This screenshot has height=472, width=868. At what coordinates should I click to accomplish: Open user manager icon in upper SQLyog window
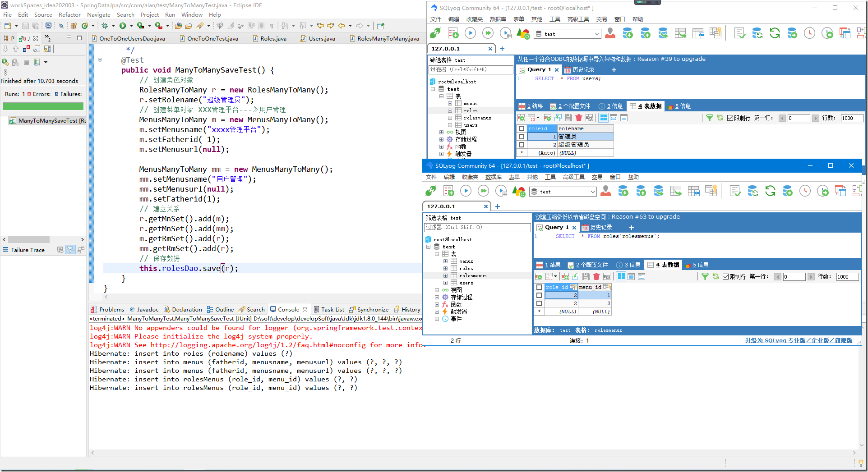point(610,33)
